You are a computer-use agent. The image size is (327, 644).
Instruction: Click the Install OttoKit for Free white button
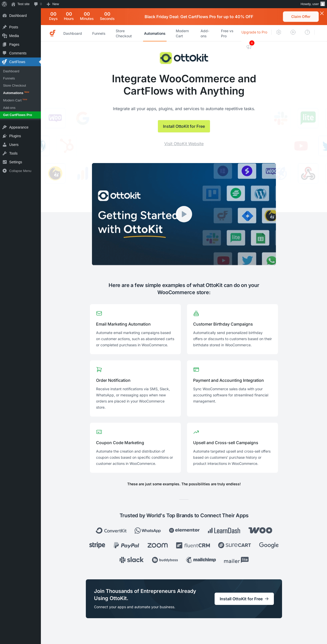click(244, 599)
